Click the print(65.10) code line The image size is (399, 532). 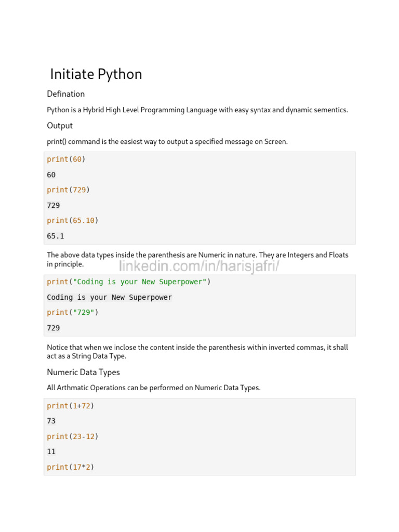pos(72,221)
